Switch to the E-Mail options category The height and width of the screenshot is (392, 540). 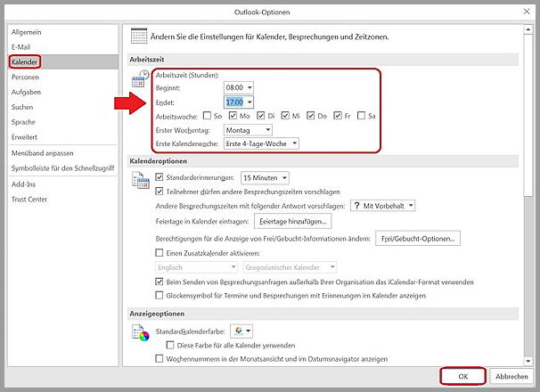[x=22, y=46]
